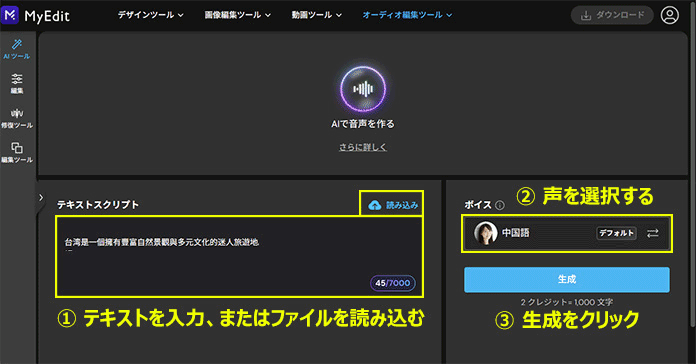Open the オーディオ編集ツール dropdown menu
The height and width of the screenshot is (364, 696).
[x=407, y=15]
